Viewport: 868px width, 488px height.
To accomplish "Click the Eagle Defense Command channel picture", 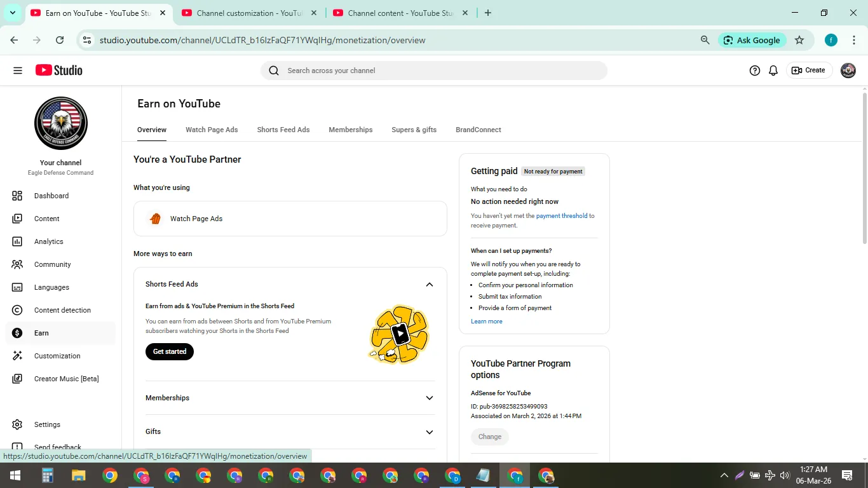I will (x=61, y=123).
